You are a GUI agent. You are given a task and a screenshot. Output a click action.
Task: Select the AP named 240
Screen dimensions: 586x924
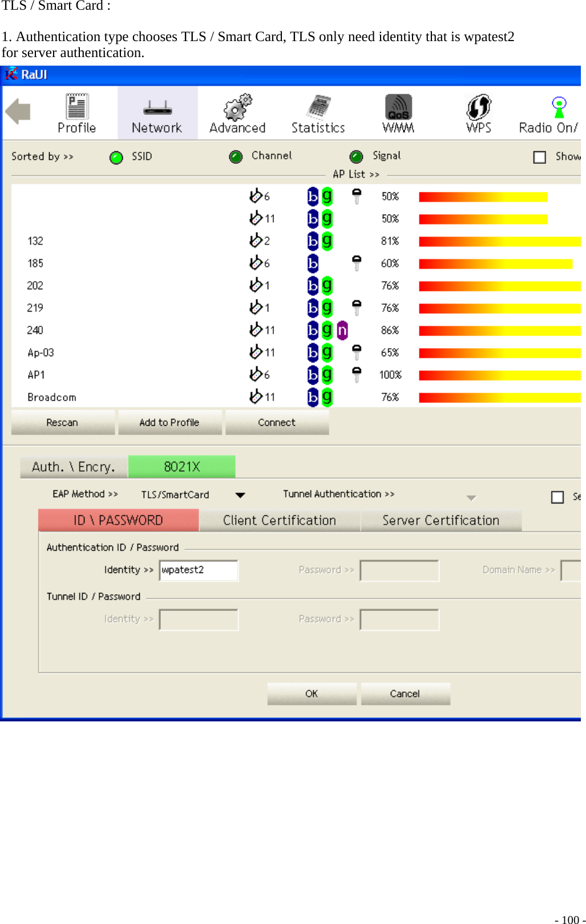35,330
